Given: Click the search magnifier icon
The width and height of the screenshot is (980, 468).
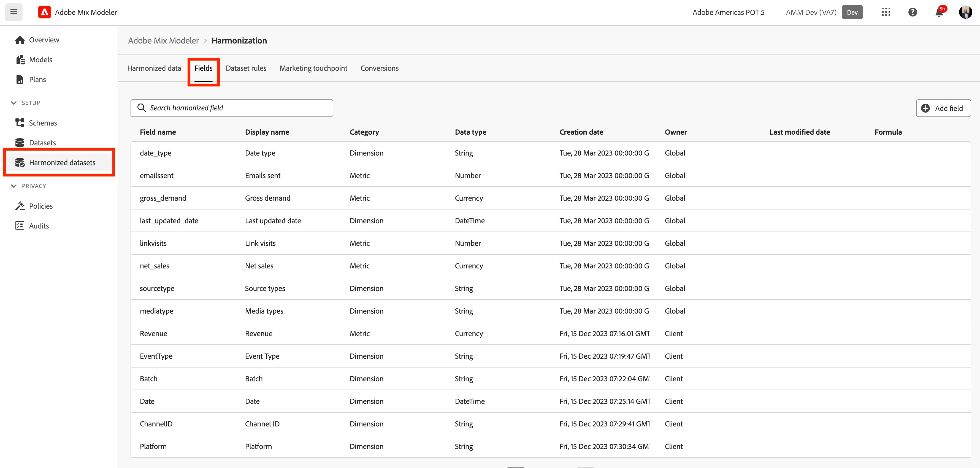Looking at the screenshot, I should [x=142, y=108].
